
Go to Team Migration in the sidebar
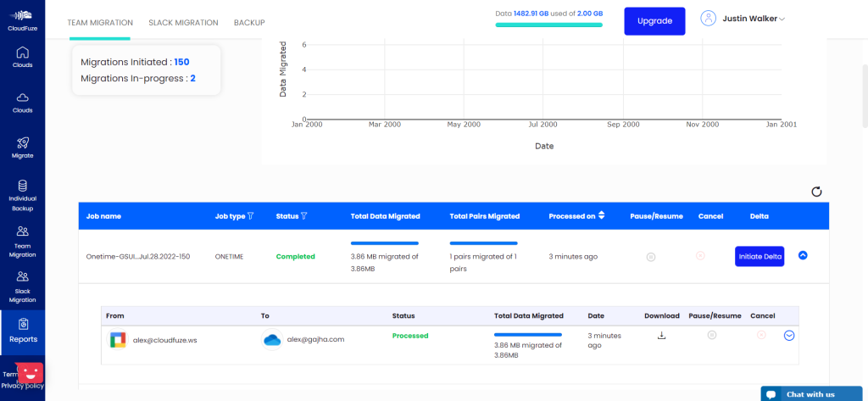(23, 241)
